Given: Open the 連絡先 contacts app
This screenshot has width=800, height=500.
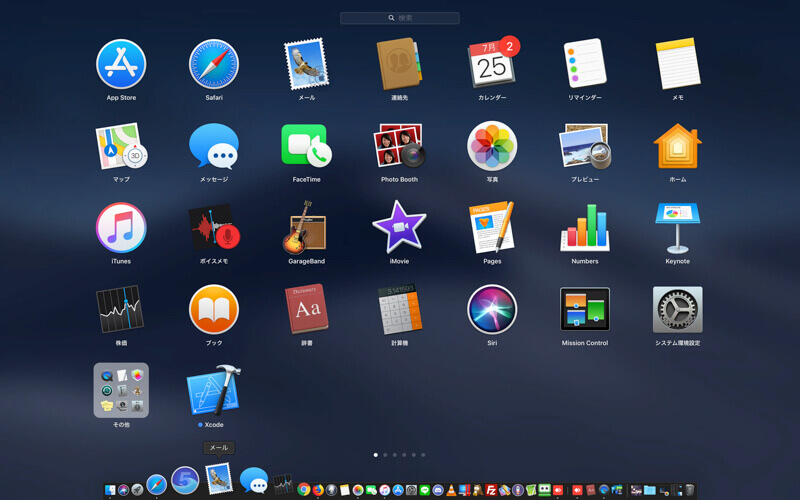Looking at the screenshot, I should click(x=399, y=64).
